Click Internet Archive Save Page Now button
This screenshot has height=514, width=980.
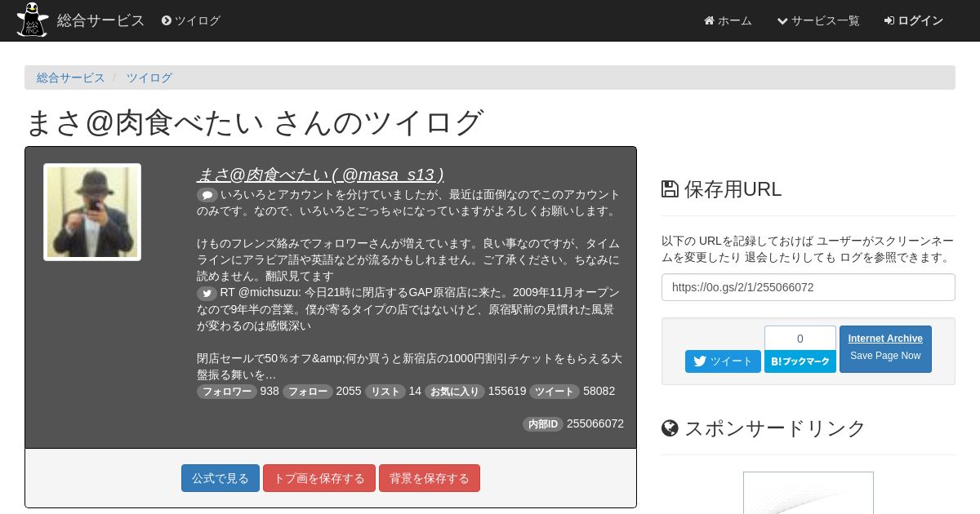[885, 349]
